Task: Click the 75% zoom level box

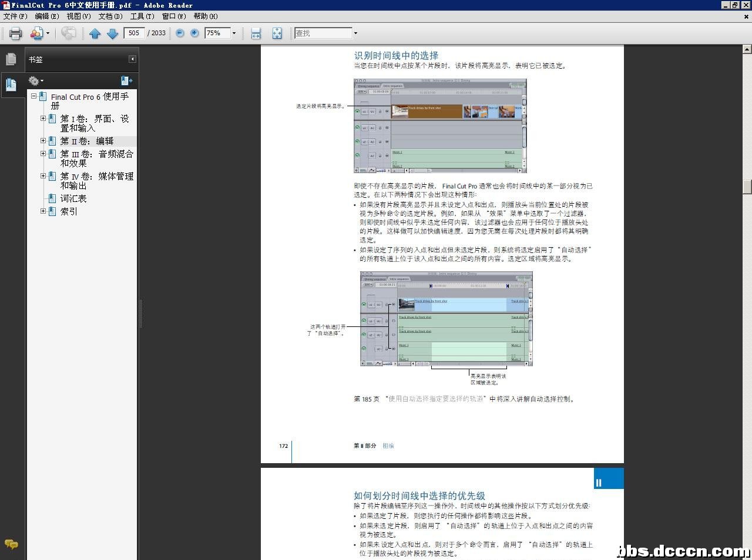Action: [x=217, y=33]
